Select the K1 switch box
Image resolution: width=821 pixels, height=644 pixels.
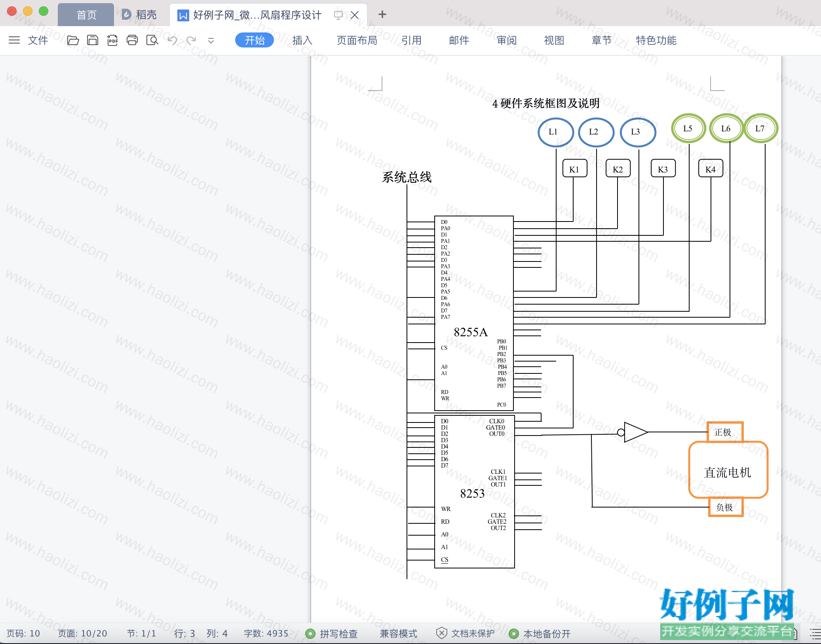coord(575,169)
